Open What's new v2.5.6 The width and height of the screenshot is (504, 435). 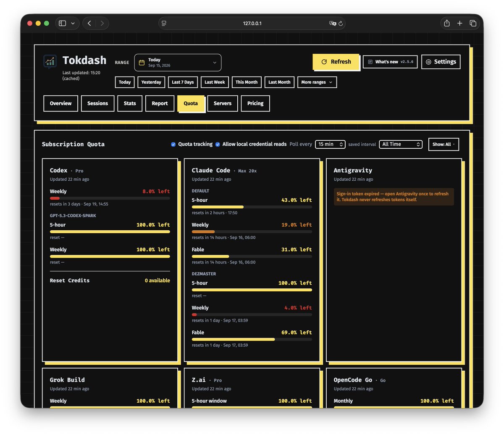pos(390,62)
